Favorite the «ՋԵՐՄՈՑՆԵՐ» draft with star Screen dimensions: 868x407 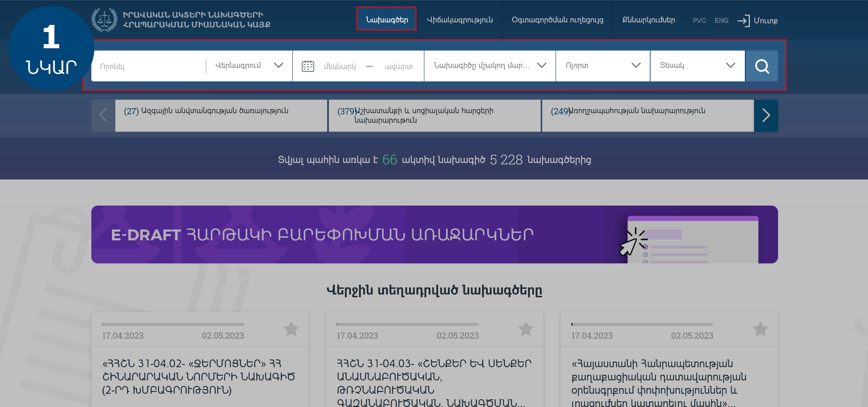tap(291, 329)
